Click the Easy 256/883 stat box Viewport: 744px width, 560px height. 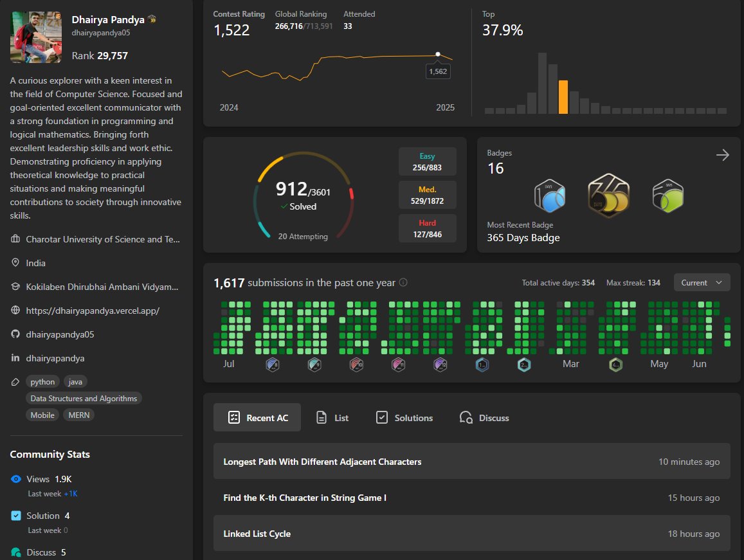(427, 161)
